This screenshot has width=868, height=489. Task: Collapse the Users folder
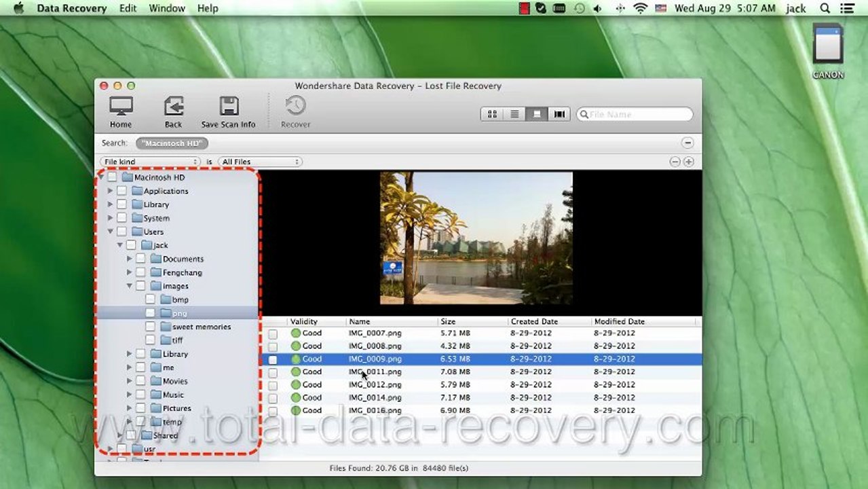click(x=110, y=232)
